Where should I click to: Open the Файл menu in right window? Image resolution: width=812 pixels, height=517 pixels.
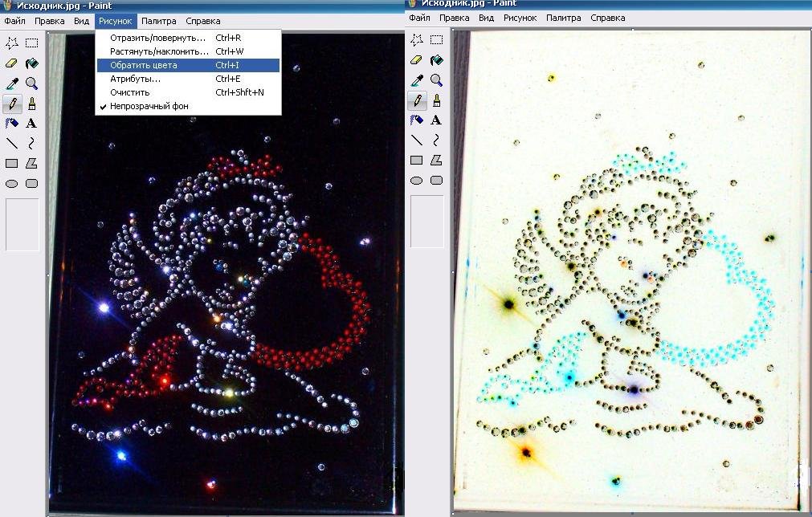pyautogui.click(x=419, y=18)
